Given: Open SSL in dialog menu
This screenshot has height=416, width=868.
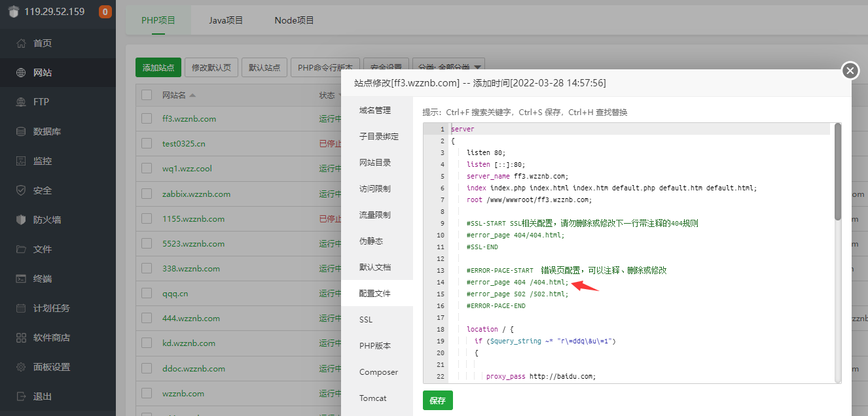Looking at the screenshot, I should [377, 319].
